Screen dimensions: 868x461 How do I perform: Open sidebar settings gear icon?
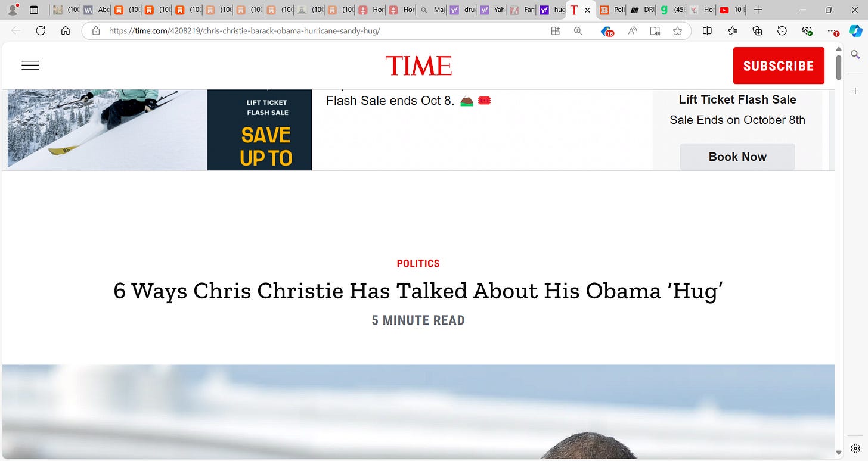855,448
